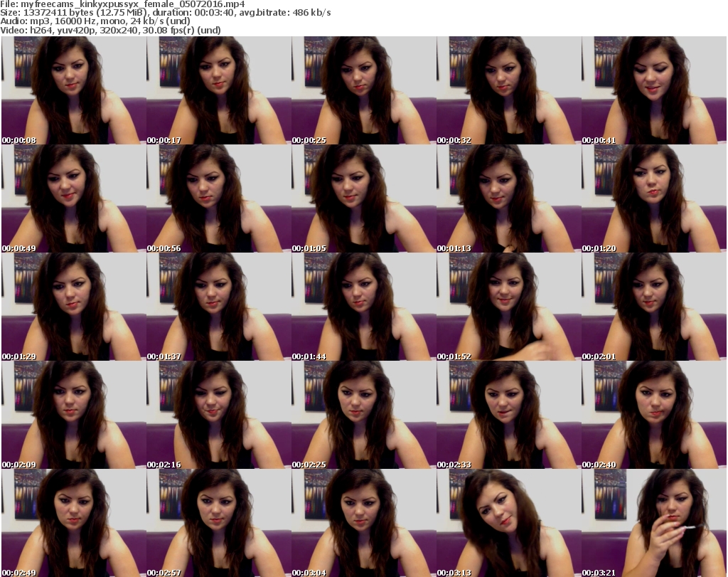Pick the frame marked 00:01:52

[509, 307]
